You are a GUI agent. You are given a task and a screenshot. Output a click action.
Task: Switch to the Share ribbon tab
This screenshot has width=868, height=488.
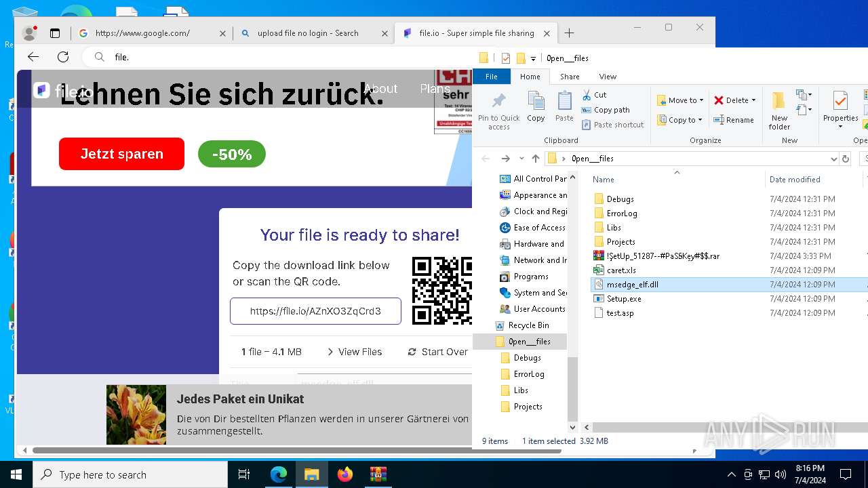click(x=570, y=77)
